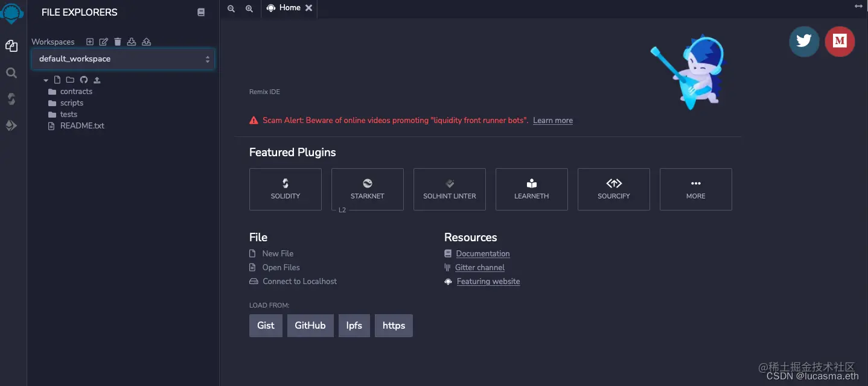Open Deploy & run transactions sidebar icon

[11, 125]
